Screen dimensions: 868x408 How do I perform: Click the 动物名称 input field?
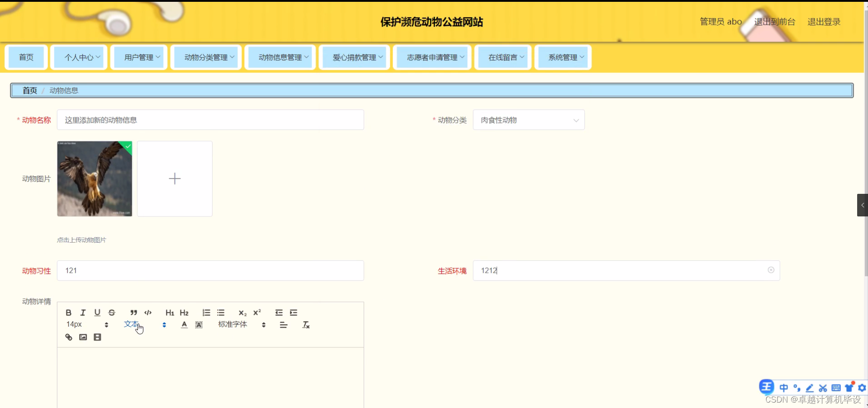tap(210, 120)
